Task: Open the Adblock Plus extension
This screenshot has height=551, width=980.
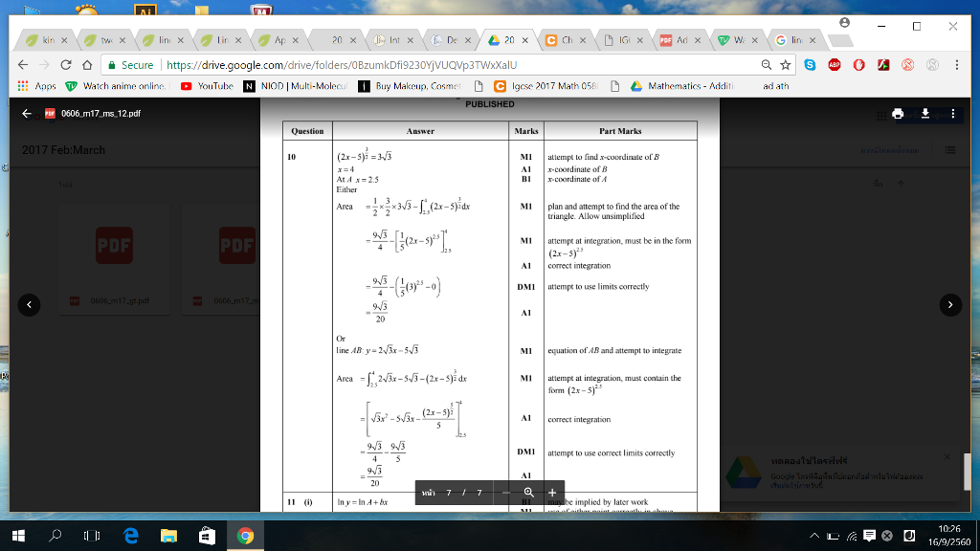Action: [835, 65]
